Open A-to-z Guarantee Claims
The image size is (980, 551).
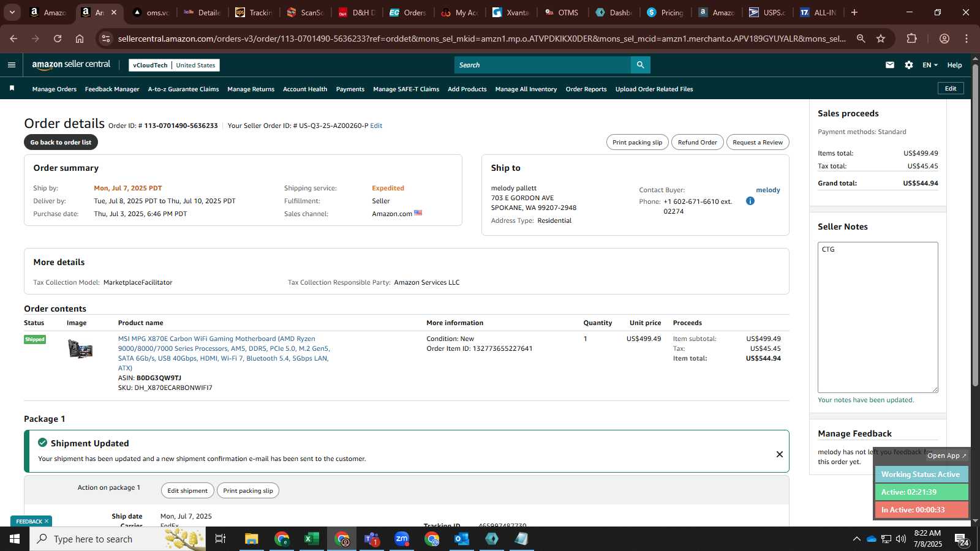click(x=183, y=89)
